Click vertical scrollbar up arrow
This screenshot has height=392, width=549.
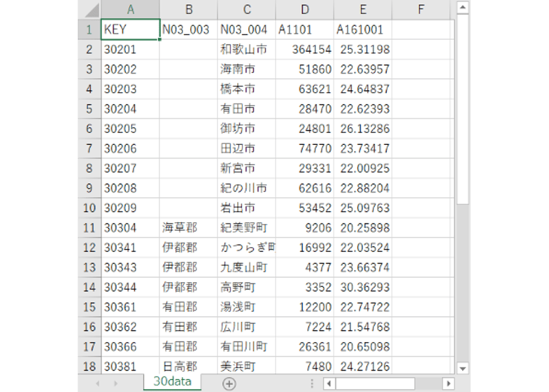click(463, 7)
